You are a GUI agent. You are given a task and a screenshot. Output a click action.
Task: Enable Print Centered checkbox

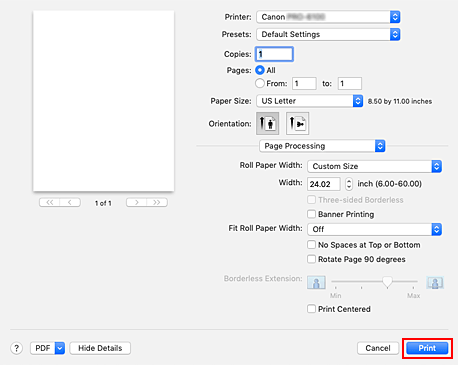(x=311, y=309)
